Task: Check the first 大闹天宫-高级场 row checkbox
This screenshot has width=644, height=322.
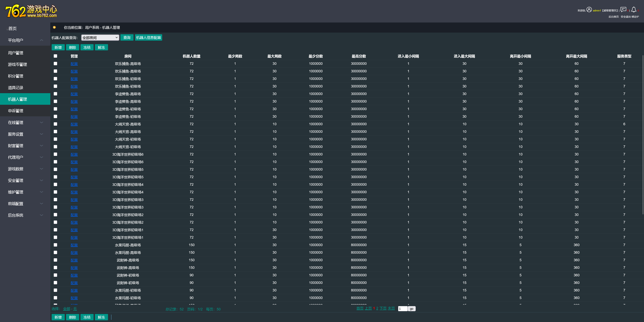Action: tap(56, 124)
